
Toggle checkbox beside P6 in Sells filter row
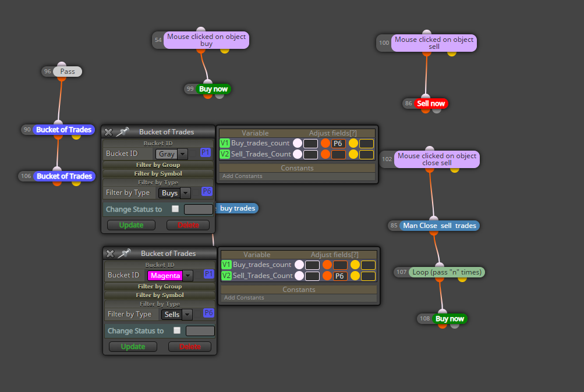[x=197, y=314]
